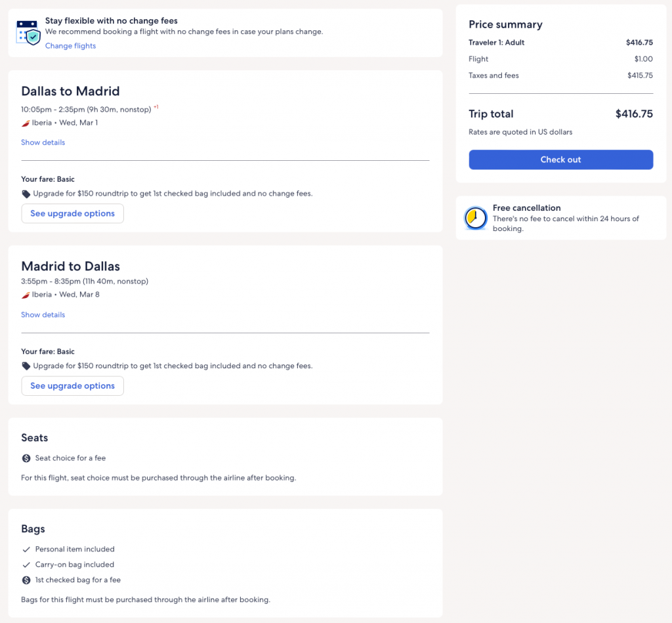See upgrade options for Dallas to Madrid
Image resolution: width=672 pixels, height=623 pixels.
(72, 213)
